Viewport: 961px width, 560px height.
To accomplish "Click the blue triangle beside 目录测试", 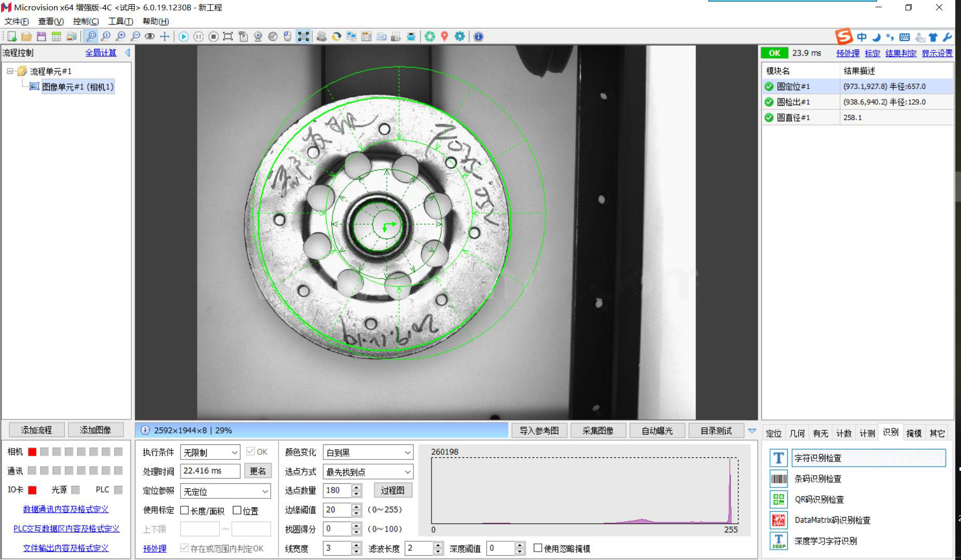I will coord(752,431).
